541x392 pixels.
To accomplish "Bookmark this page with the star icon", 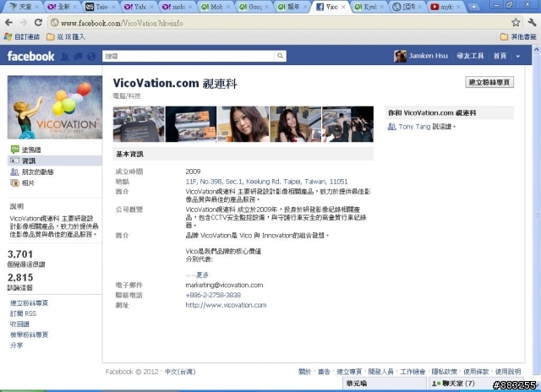I will coord(516,23).
